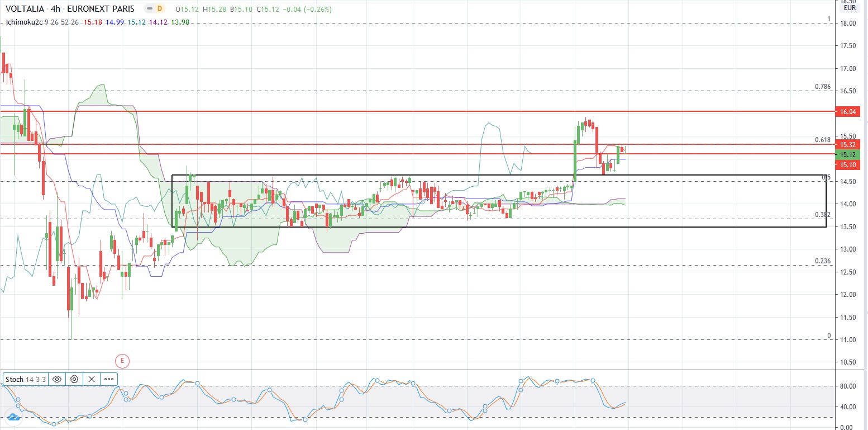Image resolution: width=868 pixels, height=430 pixels.
Task: Open more options for Stoch indicator
Action: [109, 379]
